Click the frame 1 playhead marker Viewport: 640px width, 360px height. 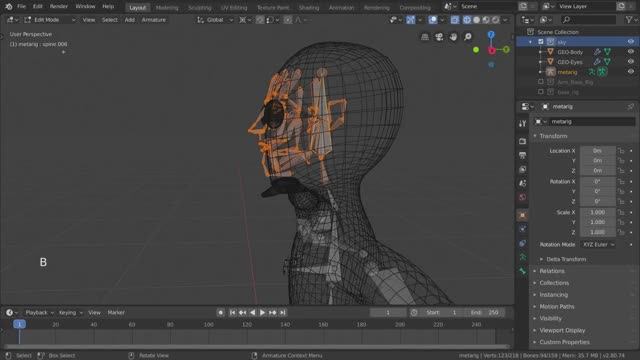pos(19,324)
